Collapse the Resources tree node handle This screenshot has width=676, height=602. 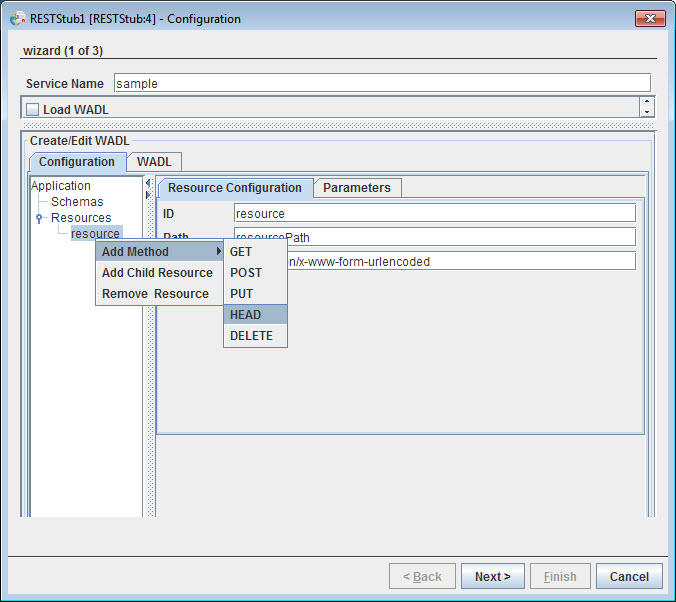point(39,218)
